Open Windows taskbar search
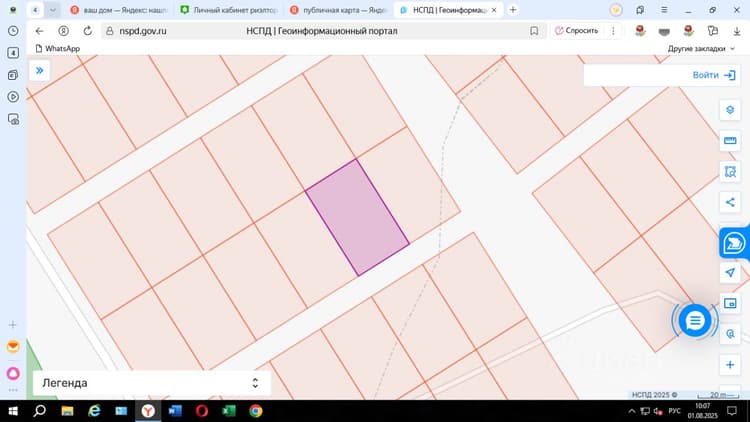The image size is (750, 422). 40,411
